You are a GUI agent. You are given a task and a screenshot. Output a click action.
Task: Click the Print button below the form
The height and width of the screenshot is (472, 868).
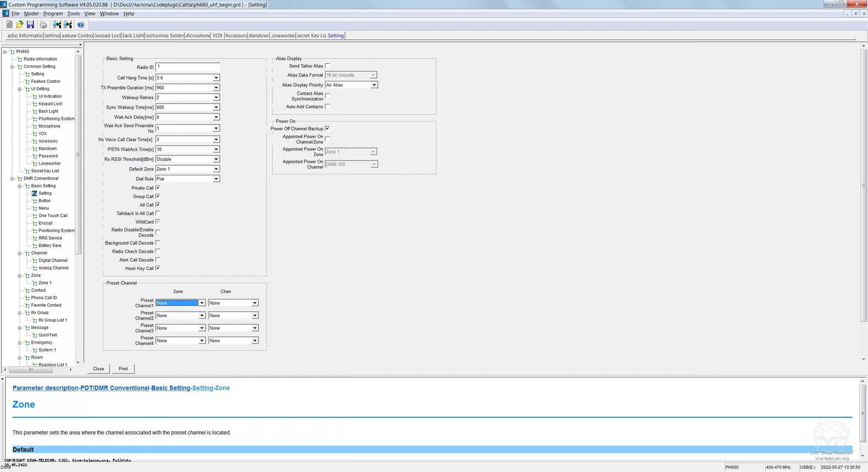[x=123, y=369]
